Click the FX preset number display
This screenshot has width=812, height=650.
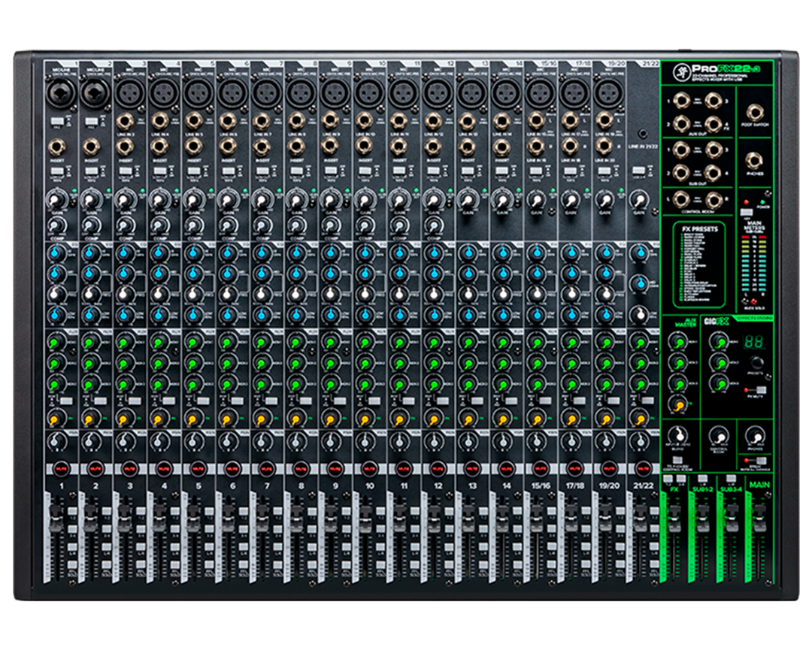click(754, 342)
